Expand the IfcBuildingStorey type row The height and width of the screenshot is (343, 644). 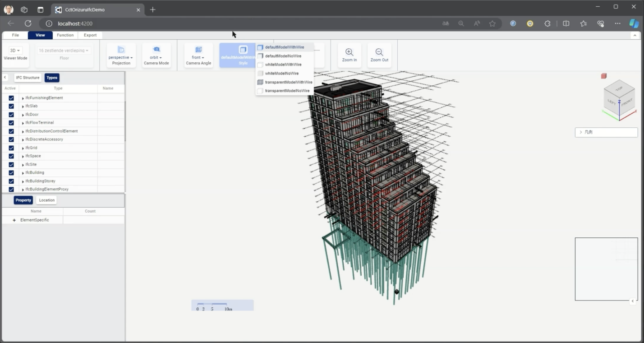23,181
